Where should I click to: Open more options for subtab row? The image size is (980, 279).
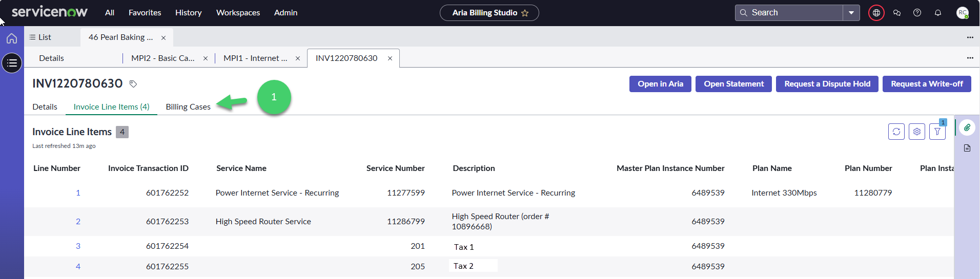pos(970,58)
